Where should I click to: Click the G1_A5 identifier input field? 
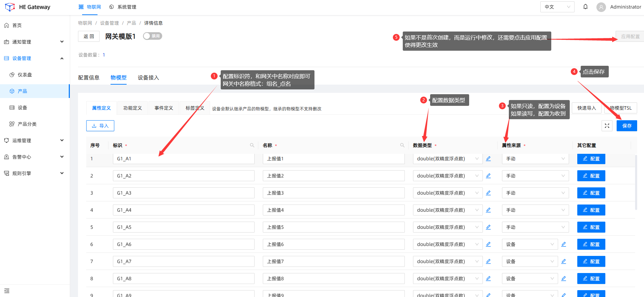click(183, 227)
